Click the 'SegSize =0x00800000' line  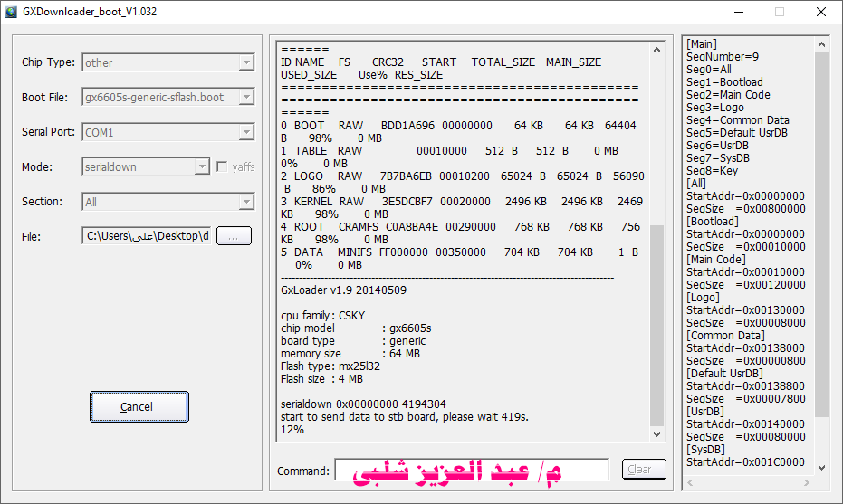pyautogui.click(x=746, y=209)
